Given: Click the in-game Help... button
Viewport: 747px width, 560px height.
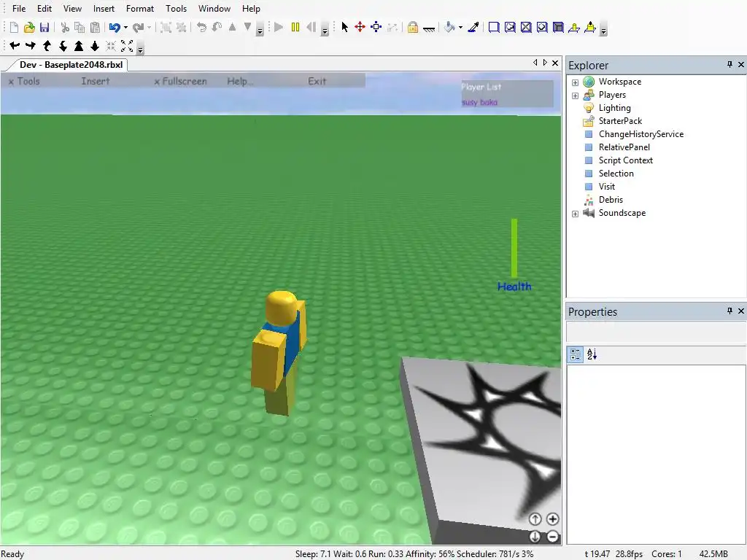Looking at the screenshot, I should pos(239,82).
